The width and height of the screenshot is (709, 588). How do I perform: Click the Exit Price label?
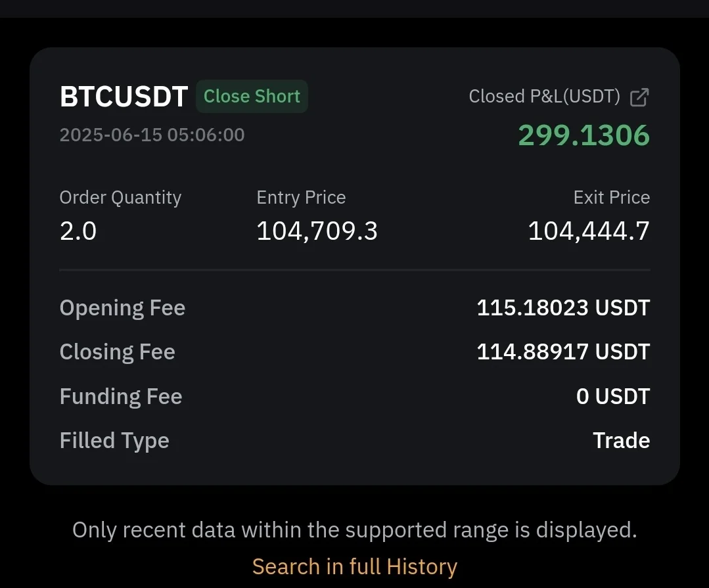point(611,198)
